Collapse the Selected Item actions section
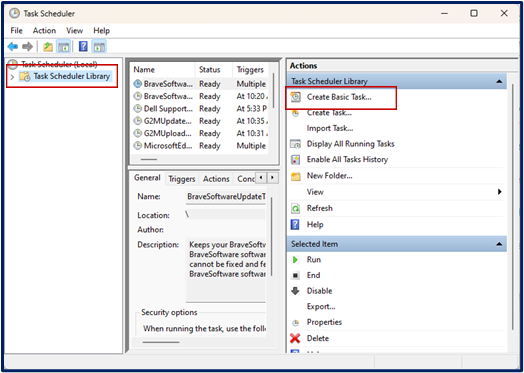 (499, 244)
